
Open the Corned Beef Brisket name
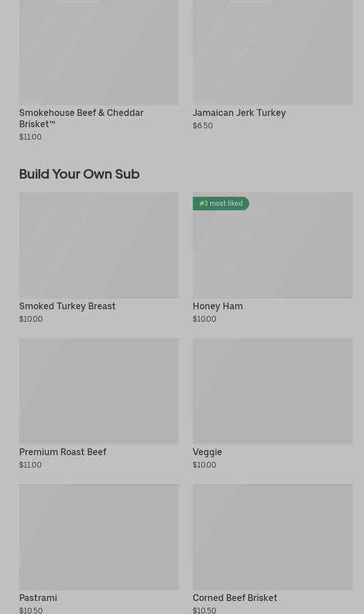(235, 598)
